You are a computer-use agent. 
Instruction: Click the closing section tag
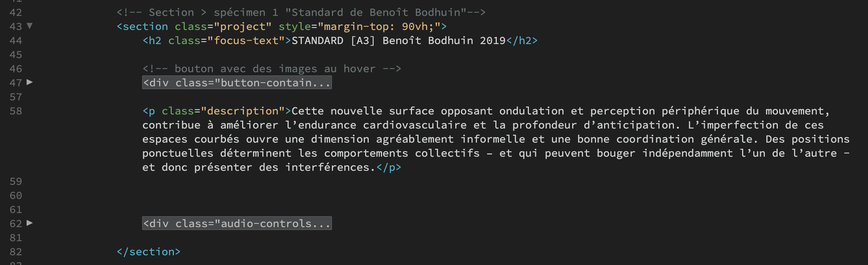point(148,252)
